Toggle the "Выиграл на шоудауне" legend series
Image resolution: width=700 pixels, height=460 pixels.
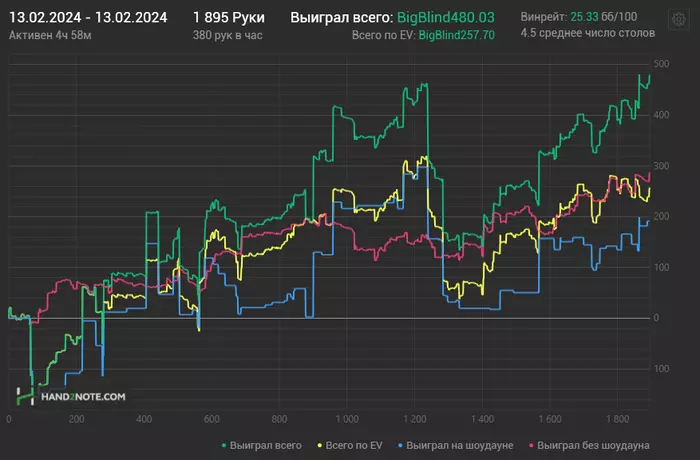tap(455, 445)
